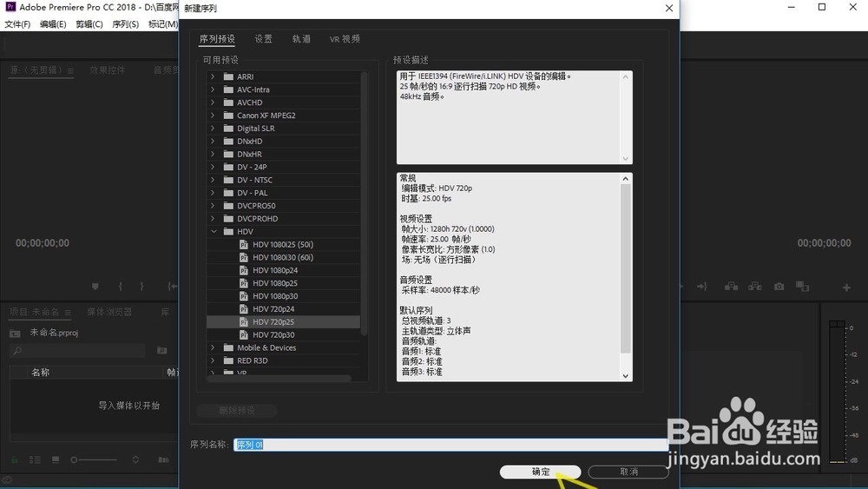Select the HDV 720p24 preset
The width and height of the screenshot is (868, 489).
pyautogui.click(x=273, y=309)
